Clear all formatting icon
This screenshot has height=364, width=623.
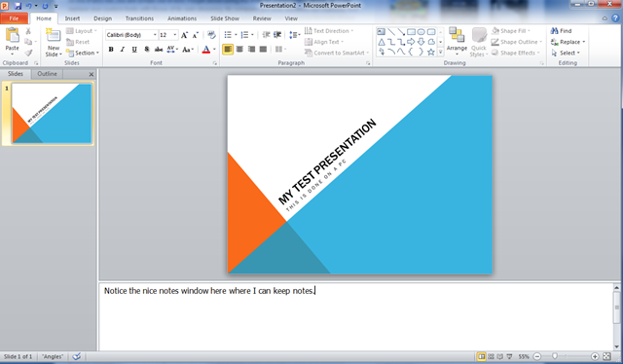point(211,35)
